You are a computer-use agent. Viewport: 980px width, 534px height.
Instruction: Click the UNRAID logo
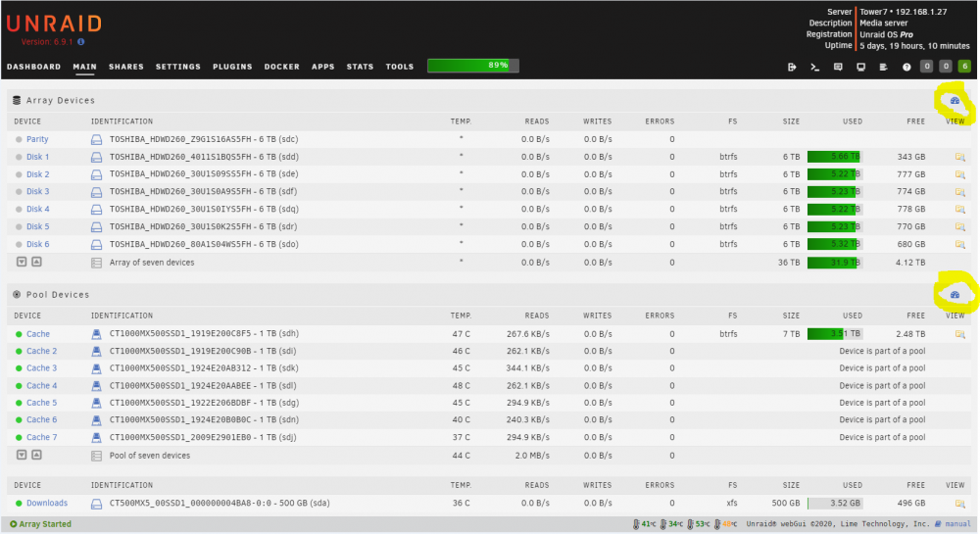[x=54, y=24]
